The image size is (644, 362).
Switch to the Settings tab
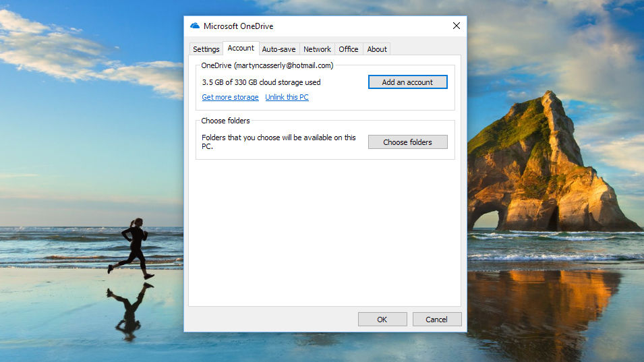click(206, 49)
